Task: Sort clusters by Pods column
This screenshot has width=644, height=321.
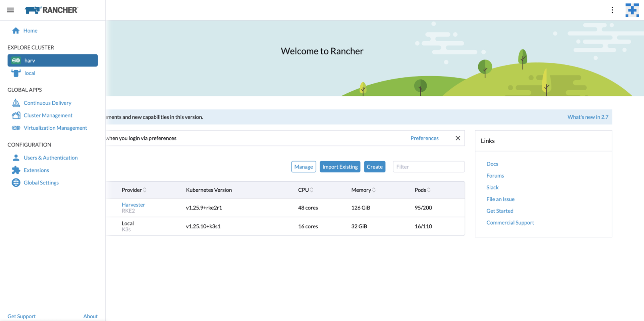Action: pyautogui.click(x=423, y=190)
